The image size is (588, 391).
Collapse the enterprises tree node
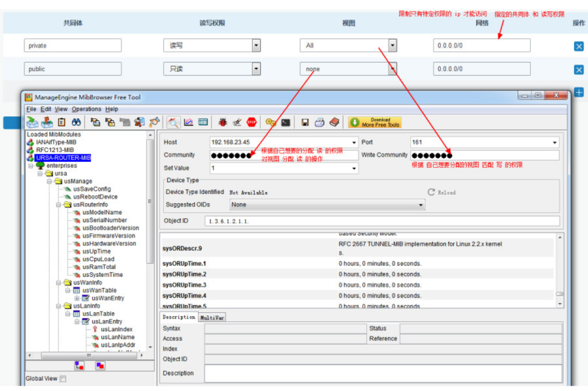tap(31, 165)
